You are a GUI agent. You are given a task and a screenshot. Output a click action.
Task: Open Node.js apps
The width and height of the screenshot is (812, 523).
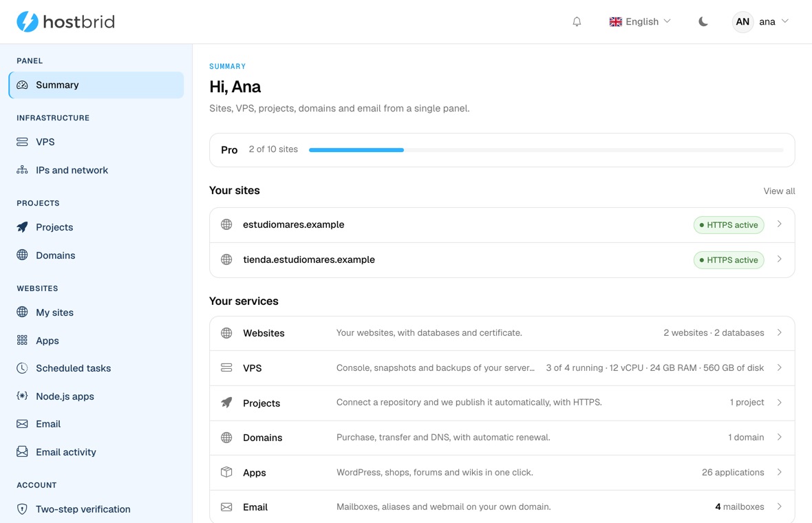tap(96, 396)
